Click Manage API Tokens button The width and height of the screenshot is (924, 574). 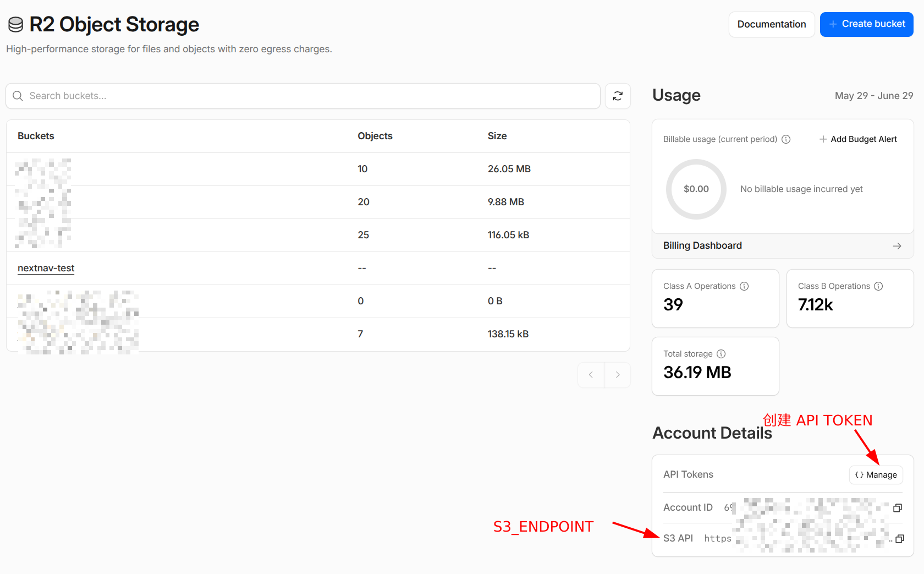click(x=876, y=475)
